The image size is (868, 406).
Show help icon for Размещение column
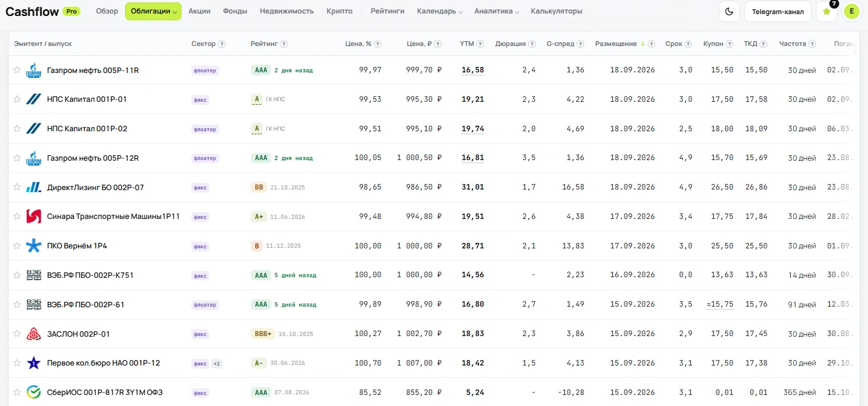coord(651,44)
